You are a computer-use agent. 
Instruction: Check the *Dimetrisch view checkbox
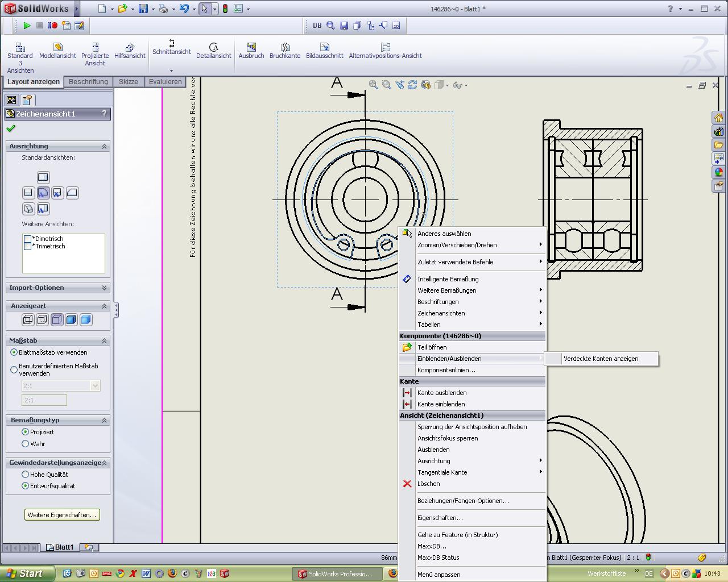point(27,239)
